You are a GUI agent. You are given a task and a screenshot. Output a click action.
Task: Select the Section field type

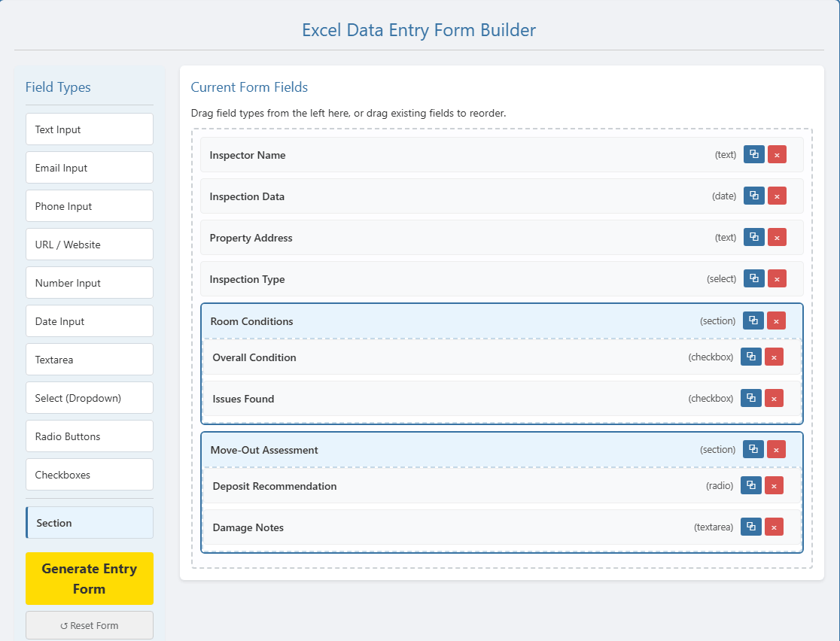[x=89, y=522]
